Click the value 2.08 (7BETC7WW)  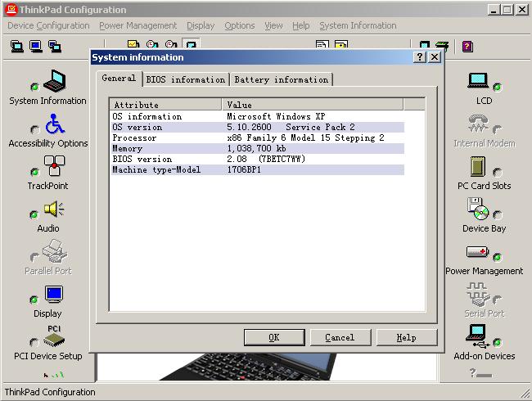click(266, 159)
